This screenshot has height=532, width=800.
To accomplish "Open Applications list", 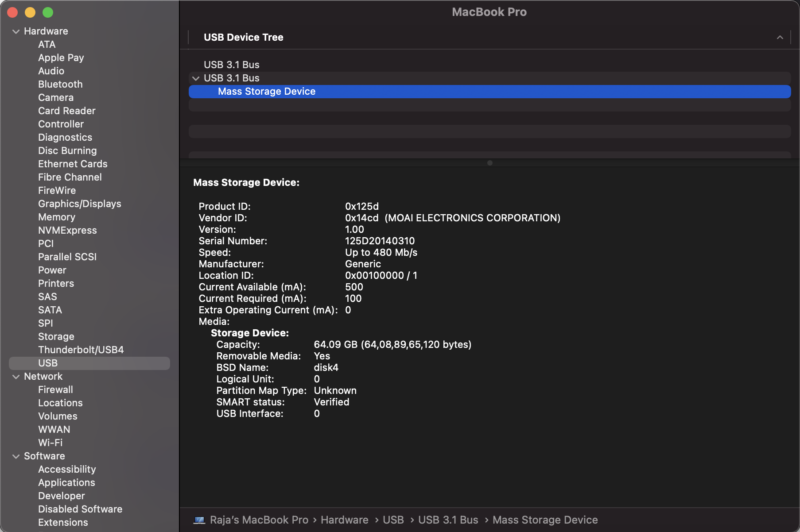I will [67, 482].
